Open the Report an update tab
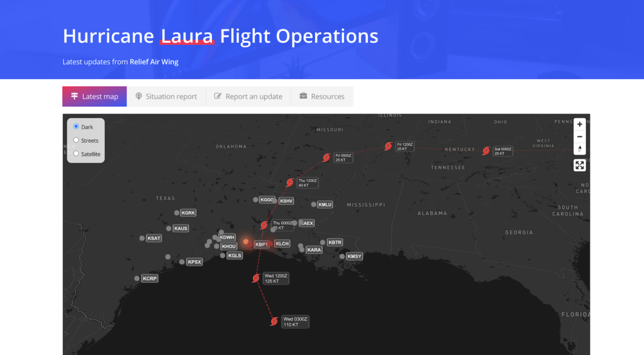 pos(248,97)
